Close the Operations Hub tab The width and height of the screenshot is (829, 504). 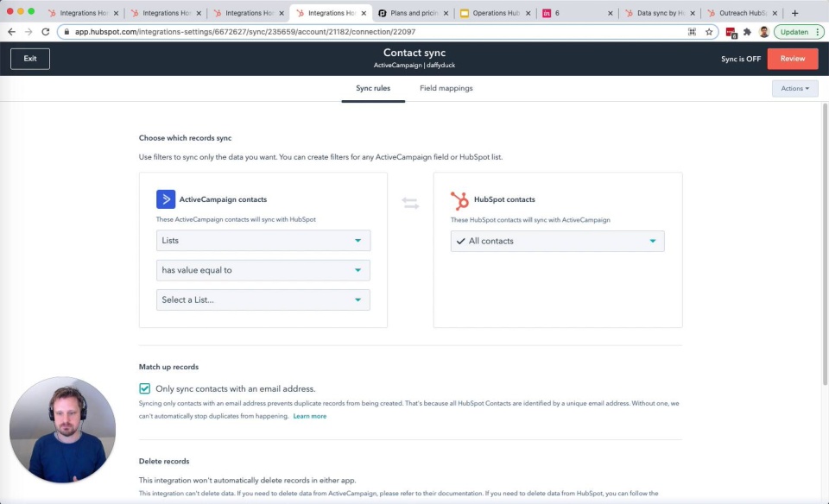(x=528, y=13)
